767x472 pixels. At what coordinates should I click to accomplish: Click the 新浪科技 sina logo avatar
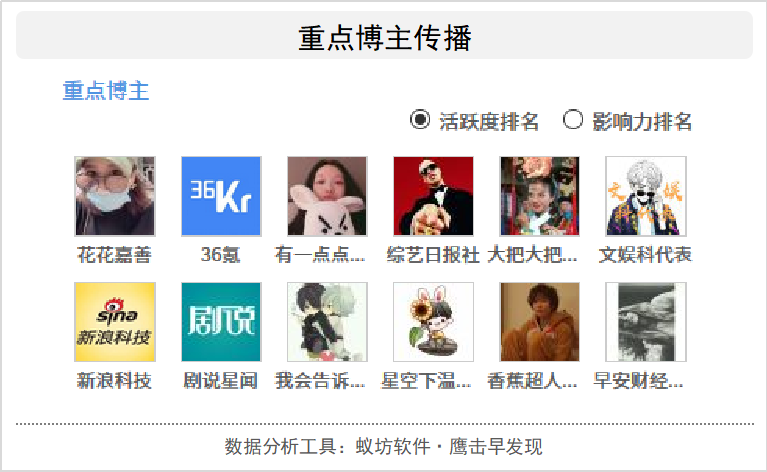[x=115, y=322]
